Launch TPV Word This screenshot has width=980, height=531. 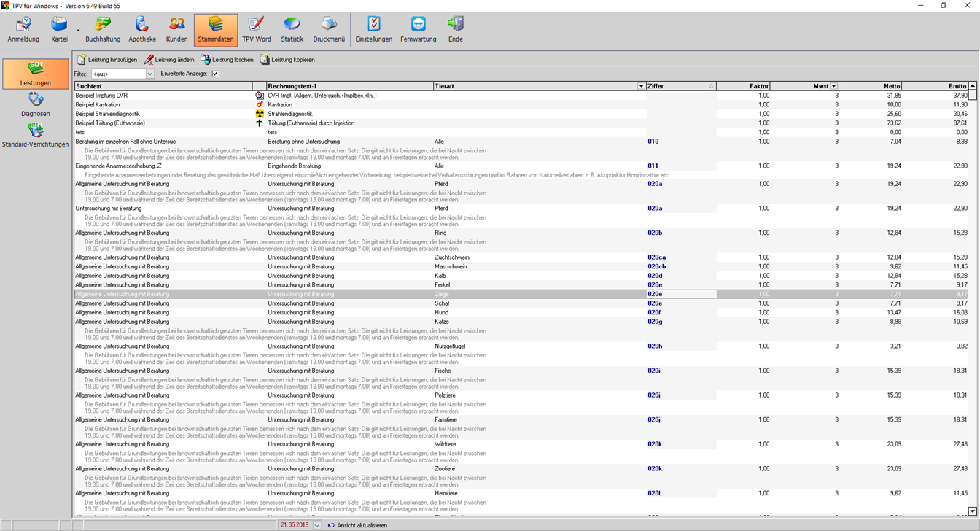(256, 29)
